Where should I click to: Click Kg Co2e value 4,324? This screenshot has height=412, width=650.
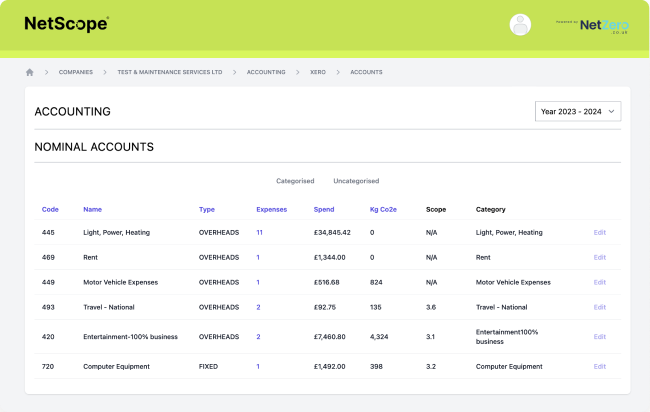click(x=379, y=337)
